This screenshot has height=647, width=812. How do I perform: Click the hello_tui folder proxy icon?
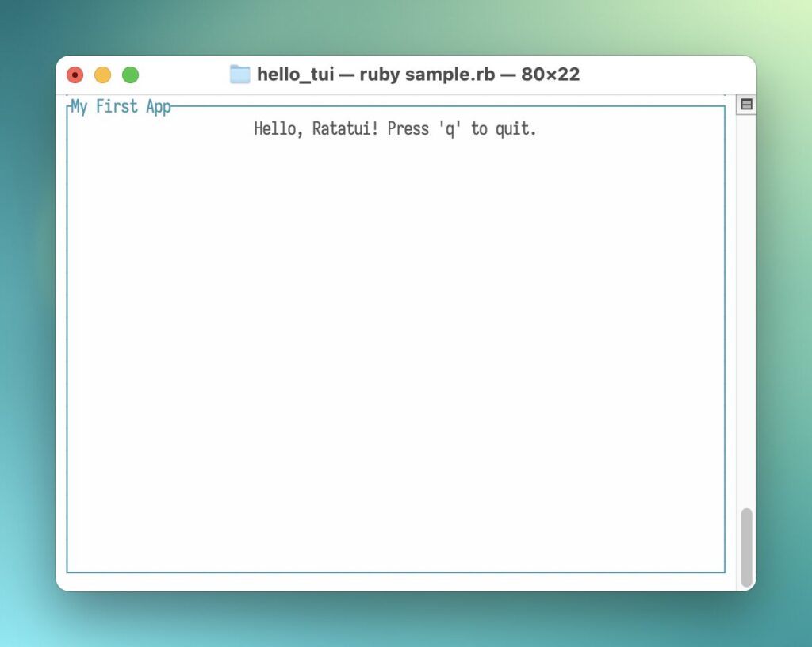click(240, 74)
